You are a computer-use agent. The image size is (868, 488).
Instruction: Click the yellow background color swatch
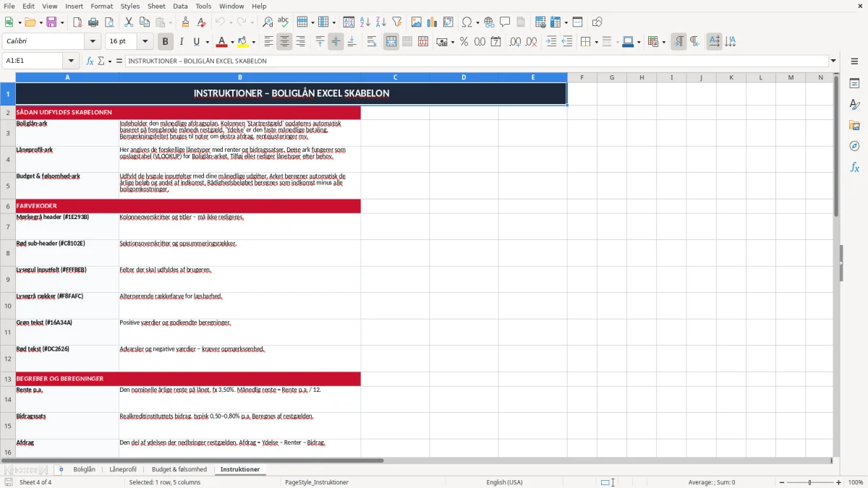243,42
